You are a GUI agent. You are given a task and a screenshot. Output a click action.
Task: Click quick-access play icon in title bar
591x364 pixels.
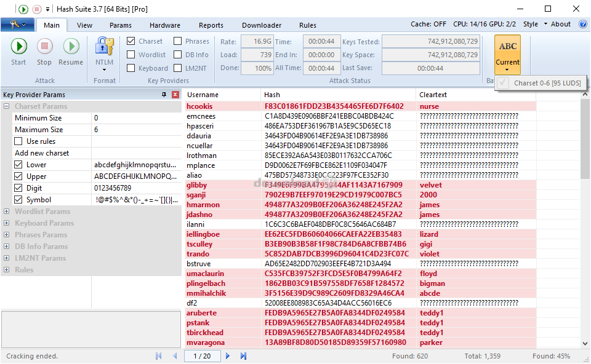(x=23, y=9)
